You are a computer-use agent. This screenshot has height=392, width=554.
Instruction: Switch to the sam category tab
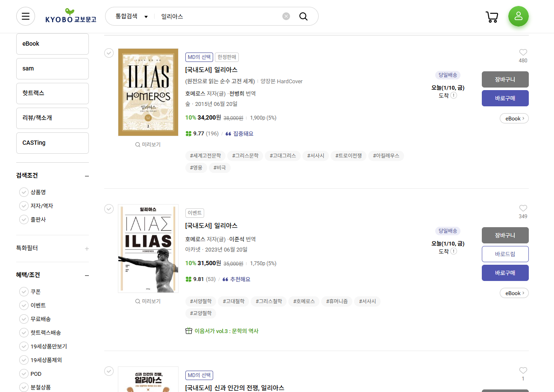click(x=53, y=68)
